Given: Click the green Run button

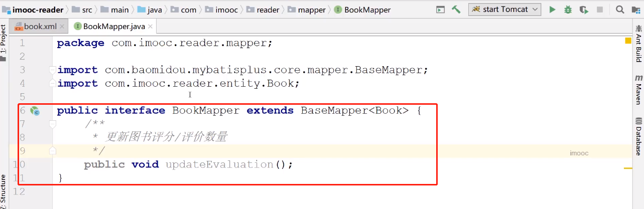Looking at the screenshot, I should [552, 10].
